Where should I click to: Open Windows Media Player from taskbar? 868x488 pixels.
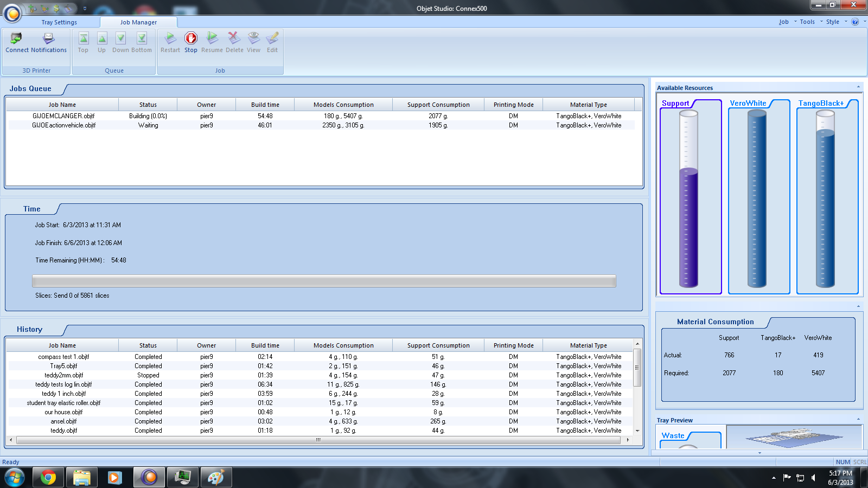point(114,478)
